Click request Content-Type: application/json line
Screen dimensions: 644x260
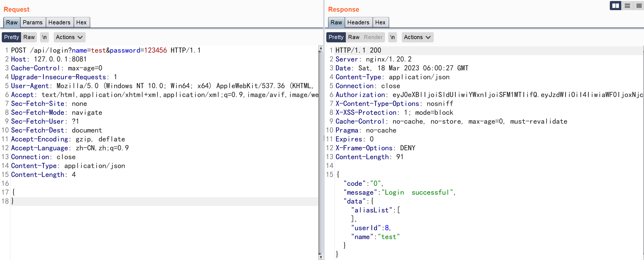(x=68, y=166)
